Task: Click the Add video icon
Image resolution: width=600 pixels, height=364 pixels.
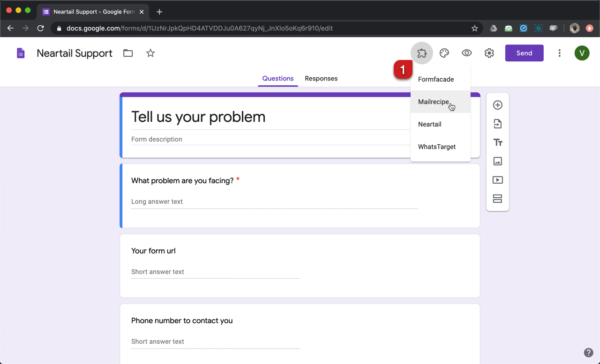Action: [x=497, y=180]
